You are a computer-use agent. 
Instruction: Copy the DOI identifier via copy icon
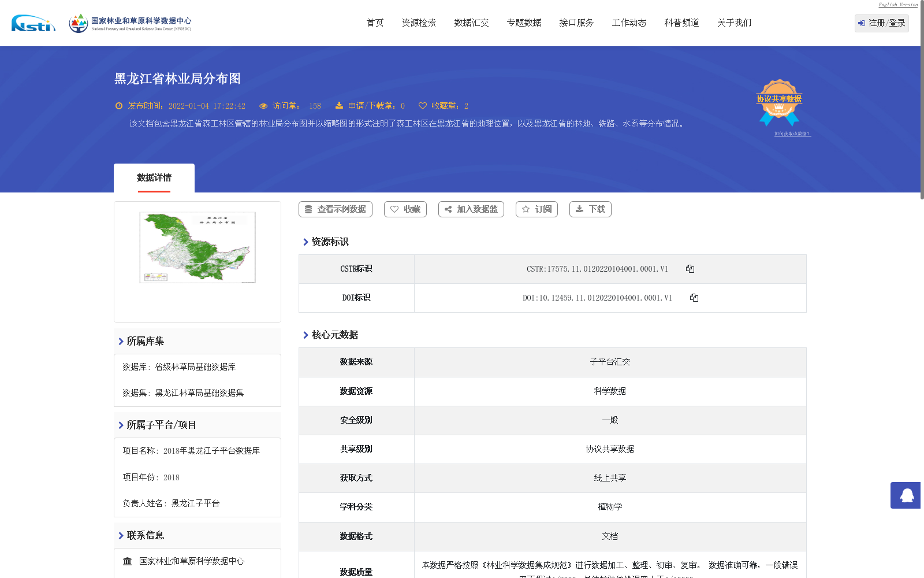pyautogui.click(x=694, y=298)
